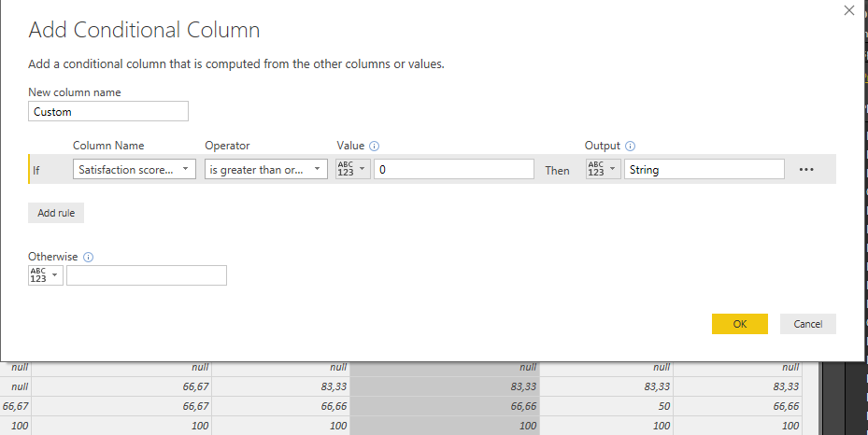Click the Add rule button
The image size is (868, 435).
pyautogui.click(x=56, y=213)
